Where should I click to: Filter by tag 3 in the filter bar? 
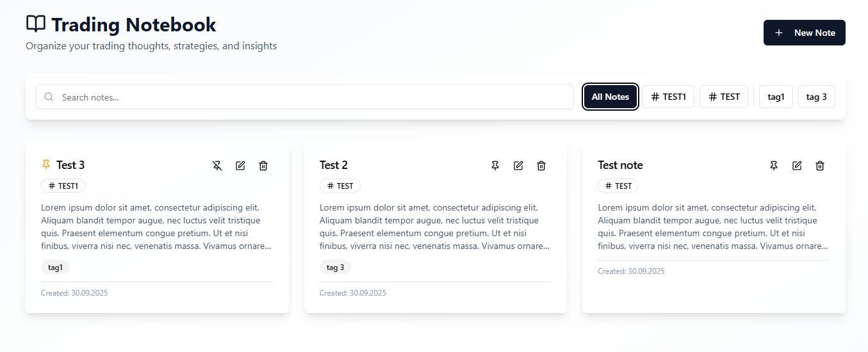816,97
